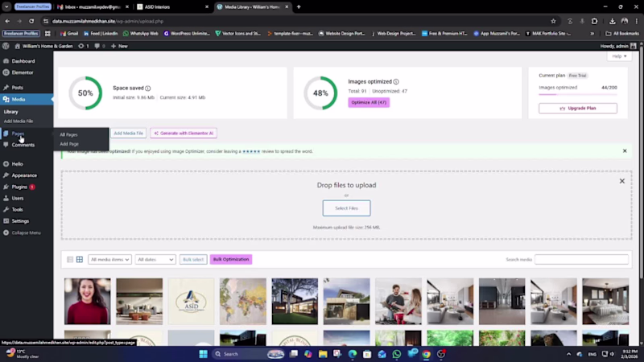Open the Settings menu in sidebar
The image size is (644, 362).
click(20, 220)
